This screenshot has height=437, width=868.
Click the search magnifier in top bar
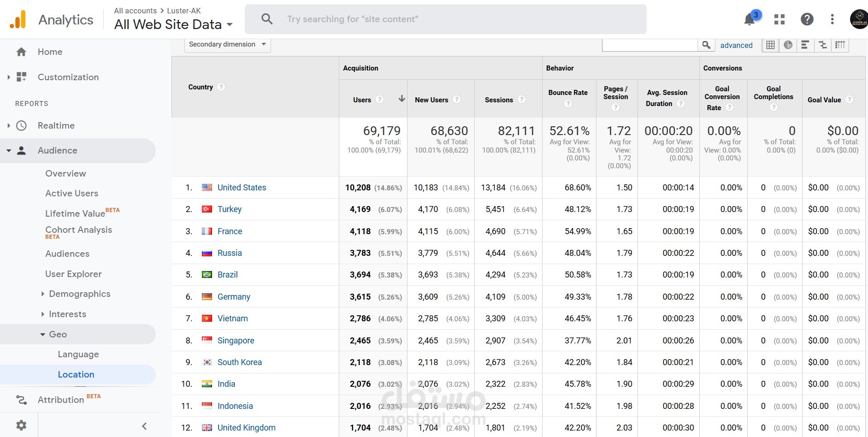(x=267, y=19)
